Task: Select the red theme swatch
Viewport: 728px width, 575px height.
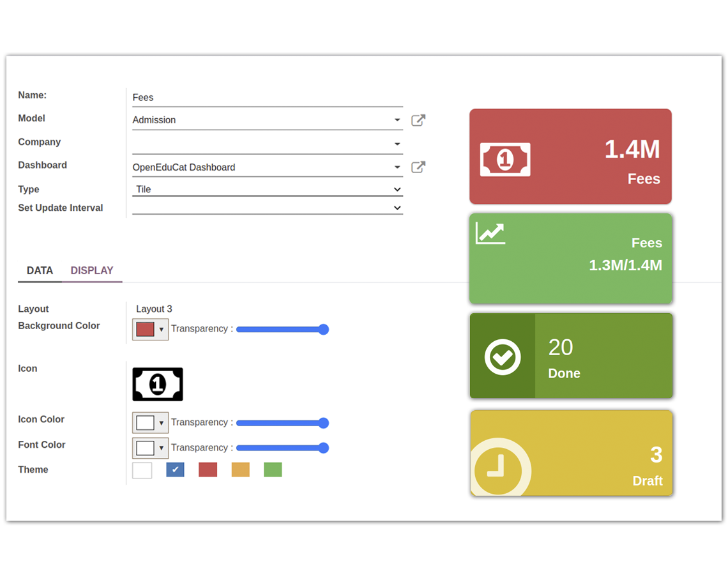Action: click(208, 469)
